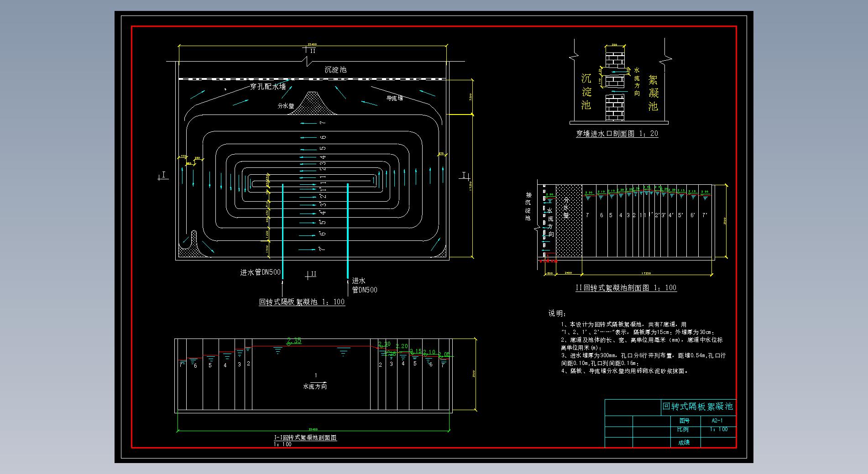
Task: Click the 进水管DN500 single-line label
Action: [x=261, y=272]
